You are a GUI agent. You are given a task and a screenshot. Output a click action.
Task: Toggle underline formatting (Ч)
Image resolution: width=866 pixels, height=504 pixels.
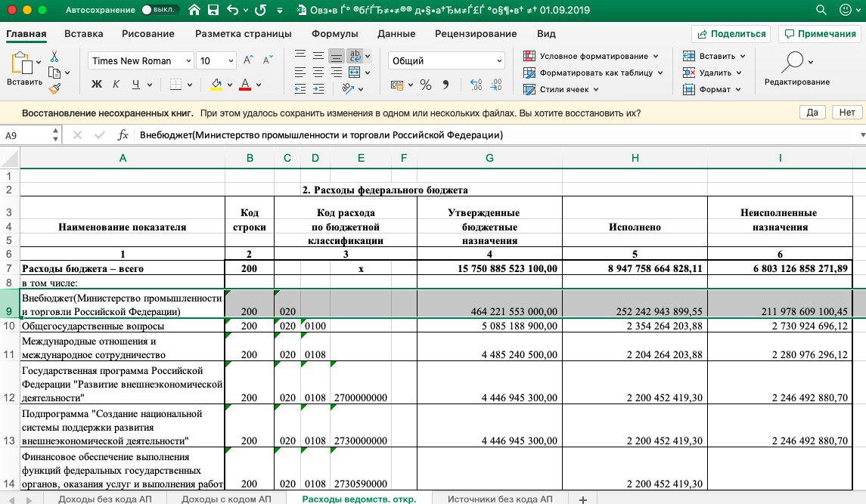(136, 85)
